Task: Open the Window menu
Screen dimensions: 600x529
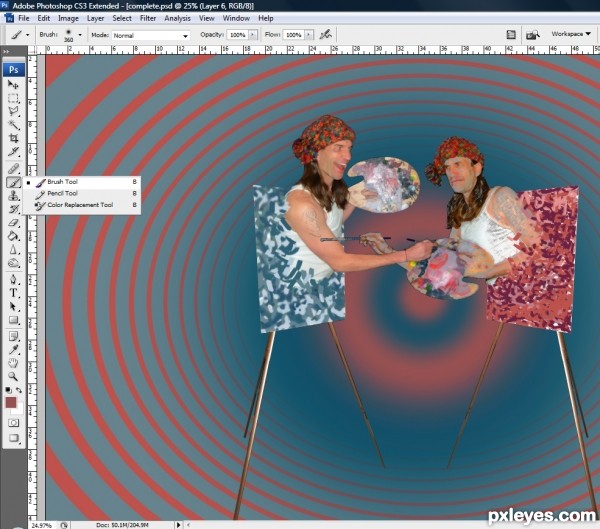Action: click(236, 18)
